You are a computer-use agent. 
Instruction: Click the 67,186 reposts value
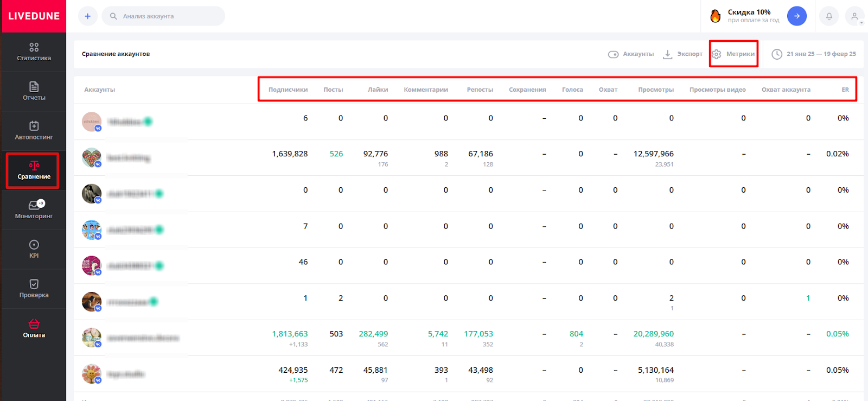pyautogui.click(x=481, y=154)
